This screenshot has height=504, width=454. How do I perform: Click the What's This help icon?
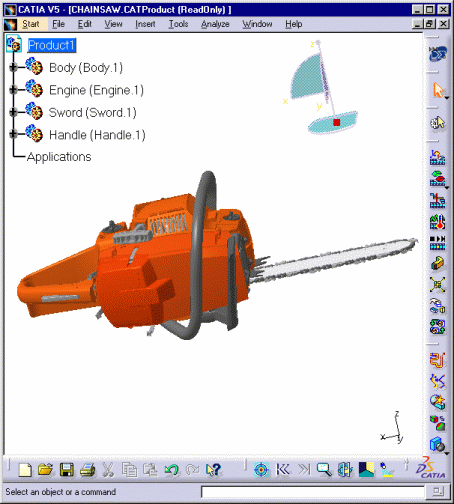point(214,470)
